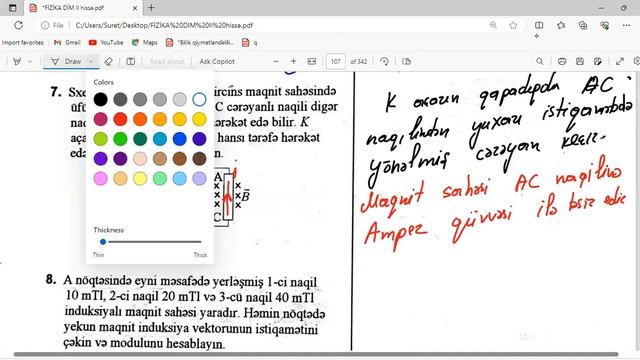Open the Gmail bookmark
The width and height of the screenshot is (640, 360).
coord(67,42)
